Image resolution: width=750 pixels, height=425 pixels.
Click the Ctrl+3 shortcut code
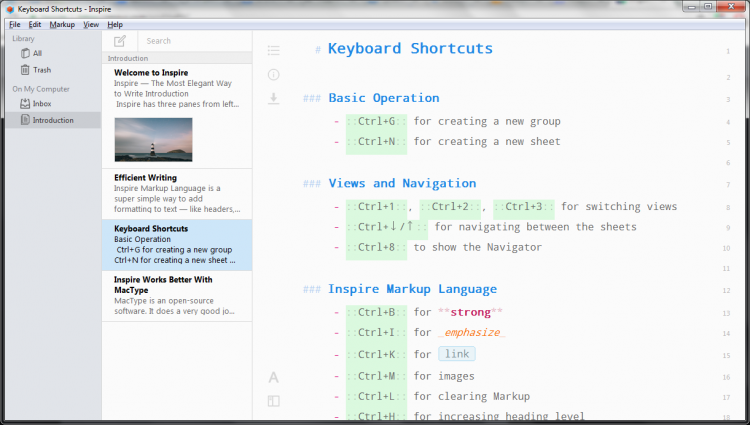pyautogui.click(x=524, y=207)
